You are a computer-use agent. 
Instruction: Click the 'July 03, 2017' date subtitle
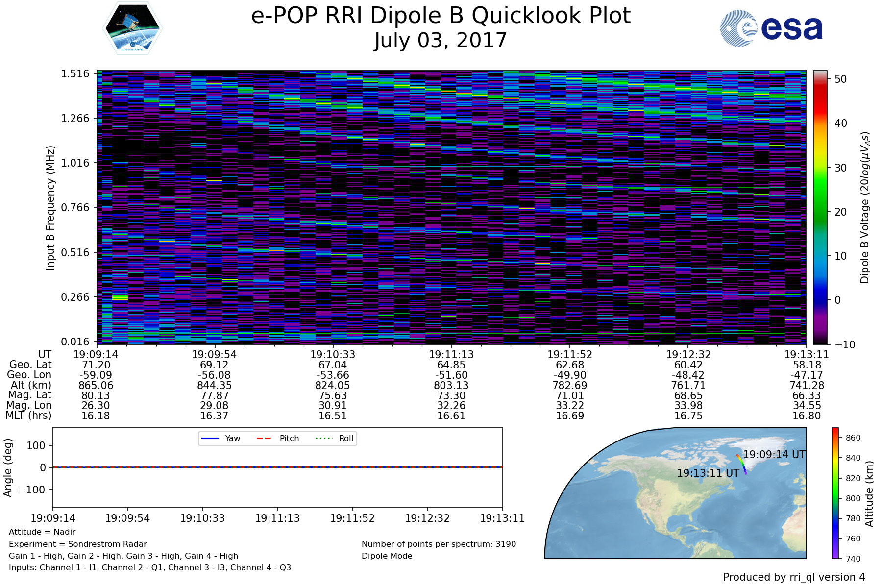point(441,40)
